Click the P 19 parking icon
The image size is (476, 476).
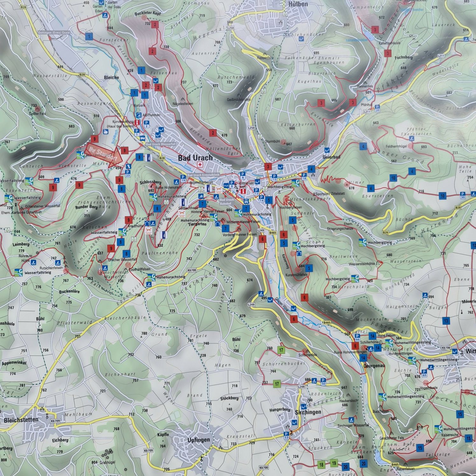[x=183, y=178]
